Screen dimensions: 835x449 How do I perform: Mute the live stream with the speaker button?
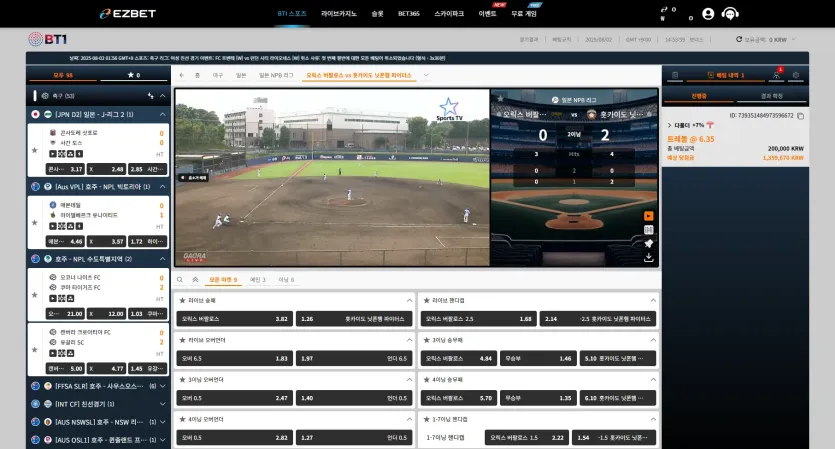pos(193,178)
